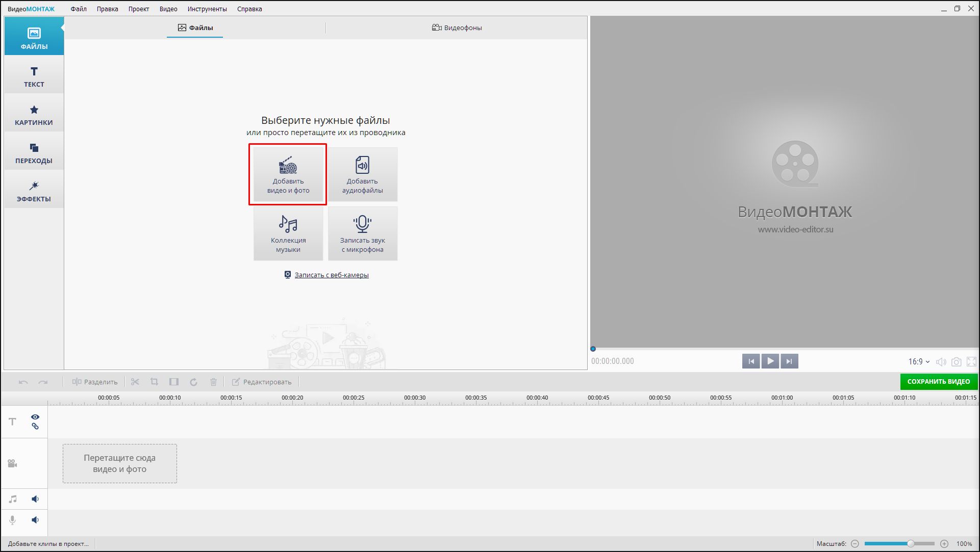Click the Перетащите сюда видео и фото placeholder
980x552 pixels.
(120, 463)
